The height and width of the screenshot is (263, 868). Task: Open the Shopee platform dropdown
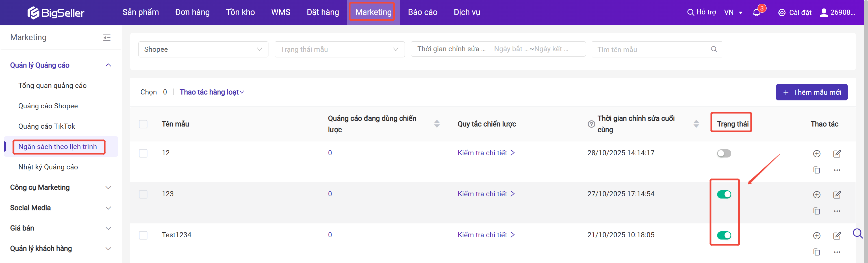coord(203,49)
